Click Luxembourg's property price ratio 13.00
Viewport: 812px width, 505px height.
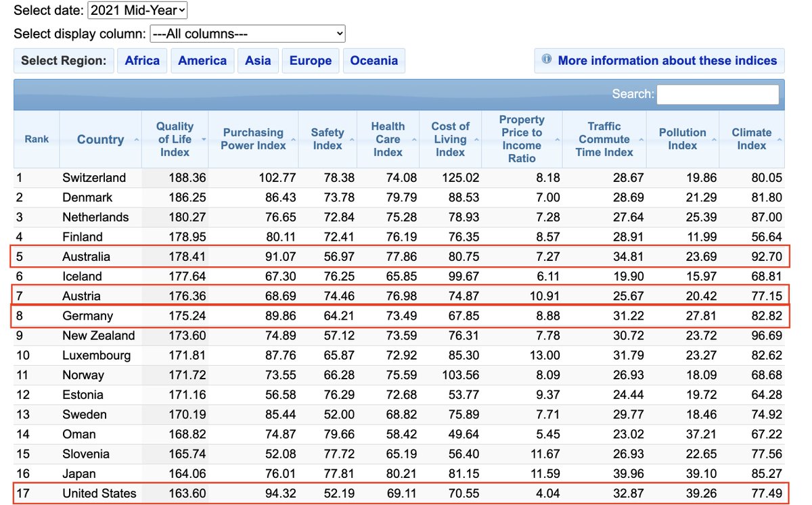[544, 355]
